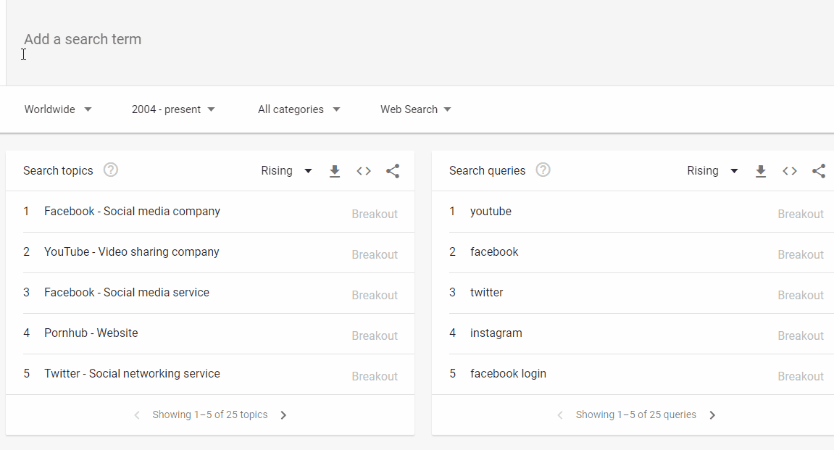Switch Rising filter in Search queries
834x450 pixels.
pos(712,171)
